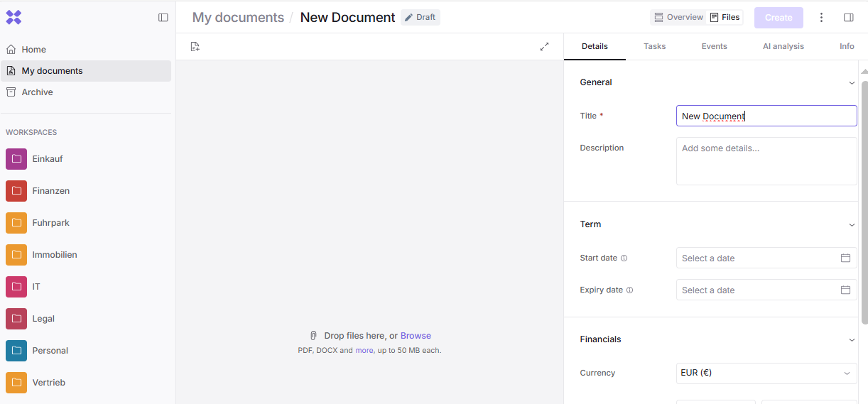Collapse the General section
The height and width of the screenshot is (404, 868).
[x=852, y=83]
